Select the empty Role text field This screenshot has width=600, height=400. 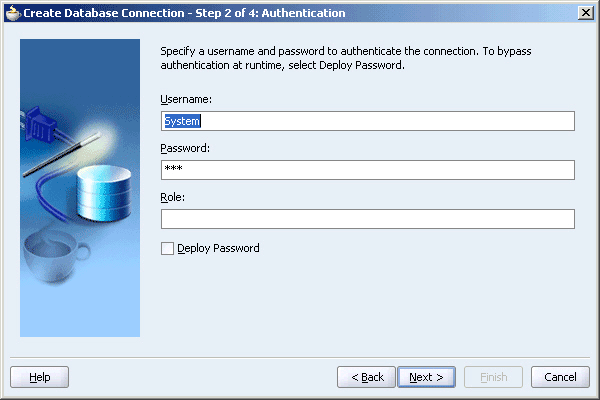[368, 219]
